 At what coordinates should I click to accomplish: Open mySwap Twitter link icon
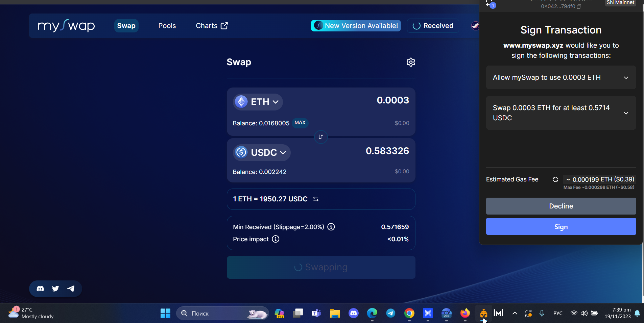55,289
